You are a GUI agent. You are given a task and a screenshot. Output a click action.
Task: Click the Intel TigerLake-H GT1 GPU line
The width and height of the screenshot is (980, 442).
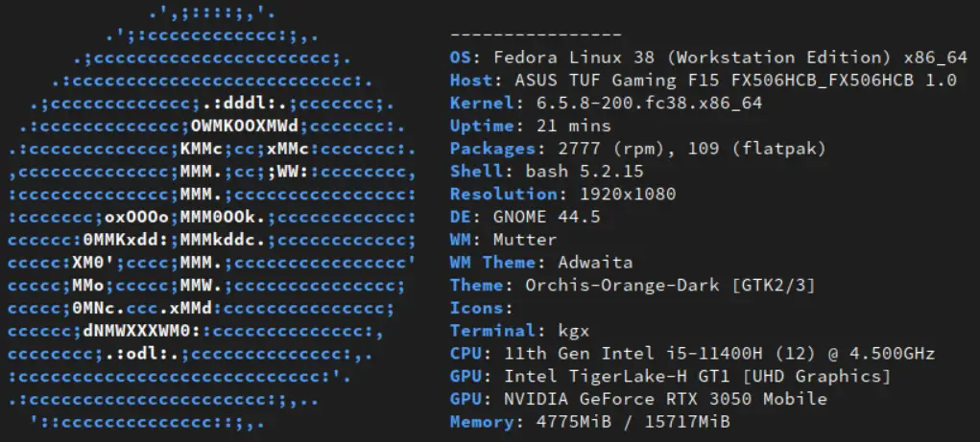(x=670, y=377)
